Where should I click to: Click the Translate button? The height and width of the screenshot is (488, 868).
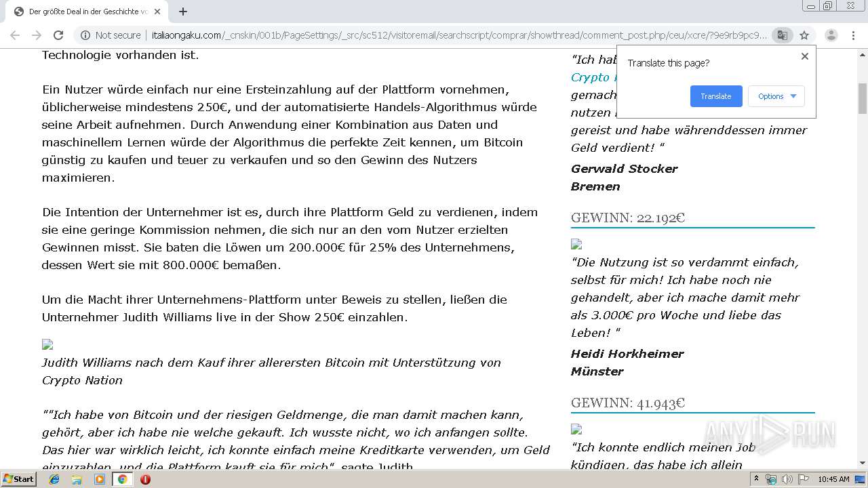click(716, 96)
